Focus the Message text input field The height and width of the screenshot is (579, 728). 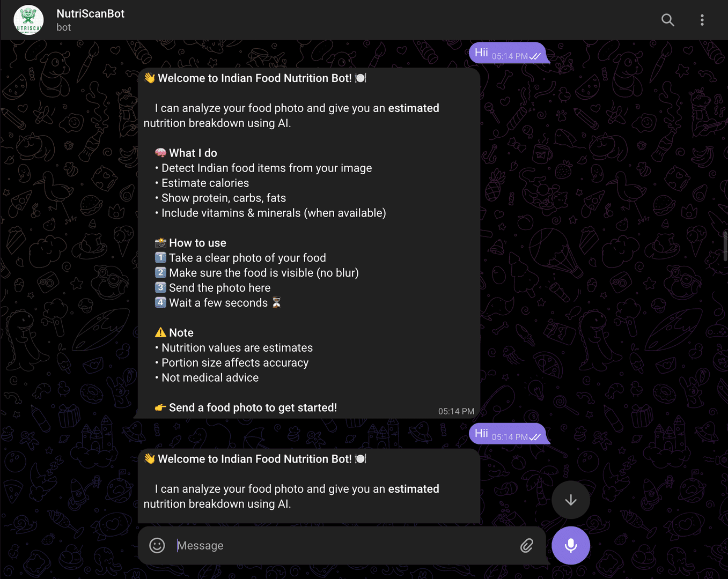[x=343, y=545]
